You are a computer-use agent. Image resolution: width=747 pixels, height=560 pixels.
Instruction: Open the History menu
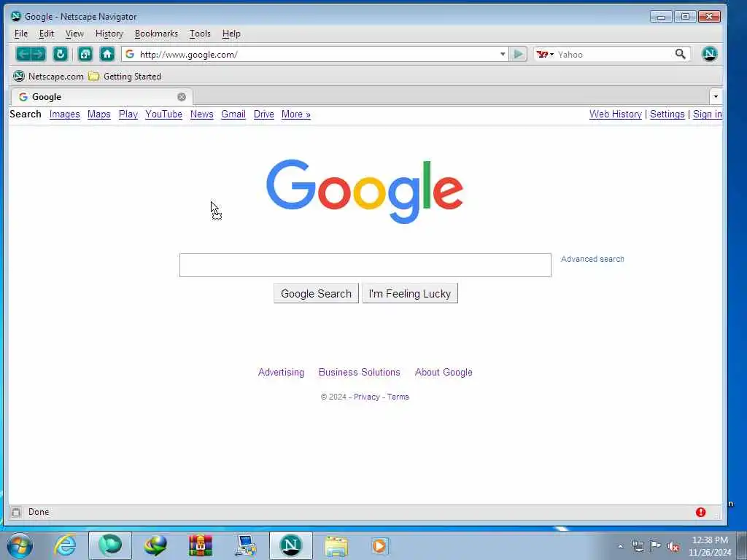coord(109,34)
